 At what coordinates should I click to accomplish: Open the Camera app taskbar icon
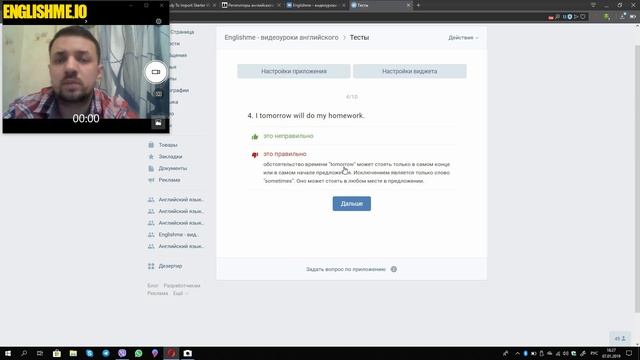[187, 353]
